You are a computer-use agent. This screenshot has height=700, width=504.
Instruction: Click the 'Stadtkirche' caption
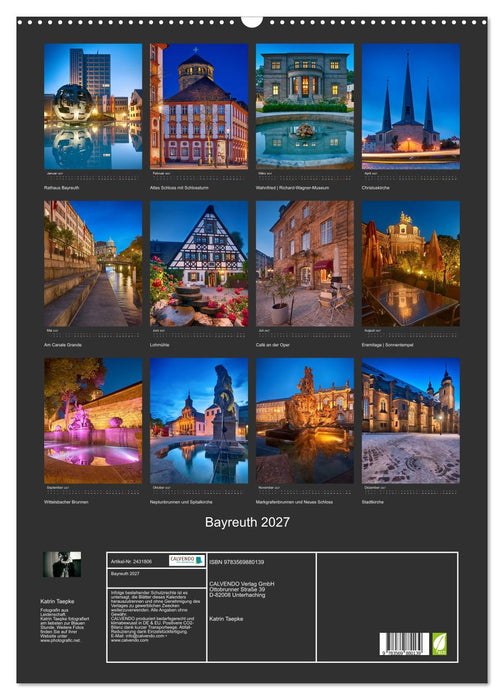[373, 502]
